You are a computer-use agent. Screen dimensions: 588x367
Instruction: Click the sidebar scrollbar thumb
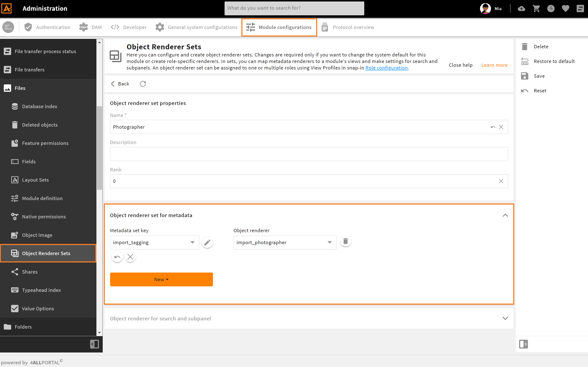[99, 148]
